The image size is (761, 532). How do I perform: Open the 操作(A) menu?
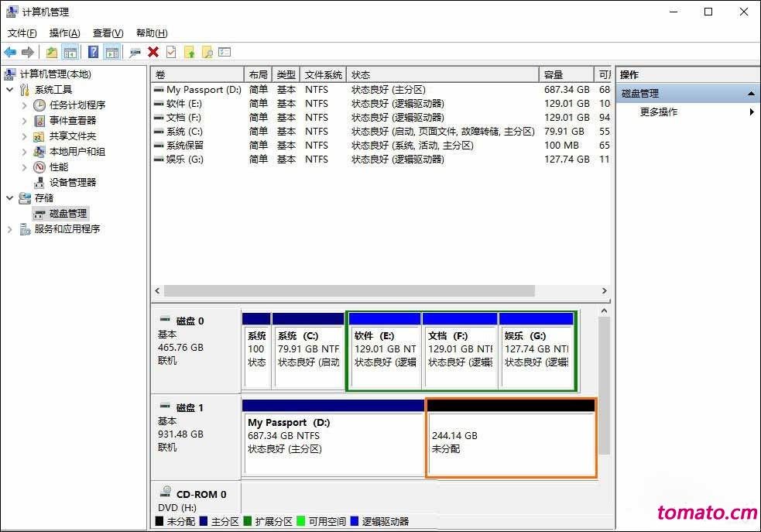point(64,33)
